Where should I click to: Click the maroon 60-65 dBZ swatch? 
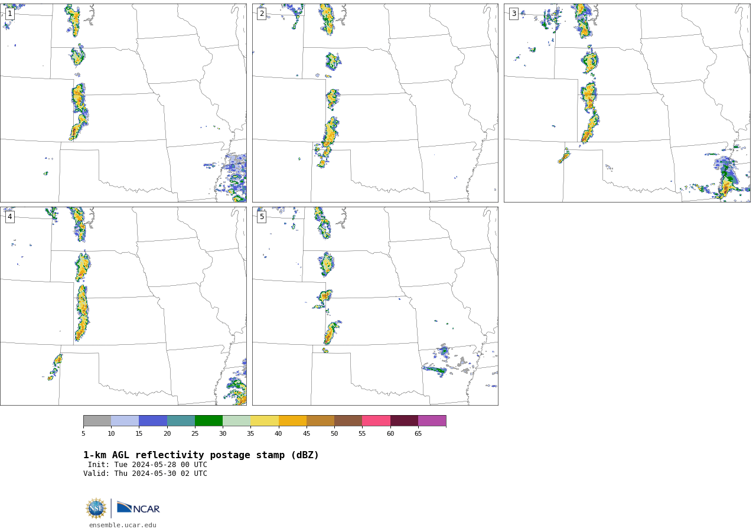pyautogui.click(x=404, y=421)
